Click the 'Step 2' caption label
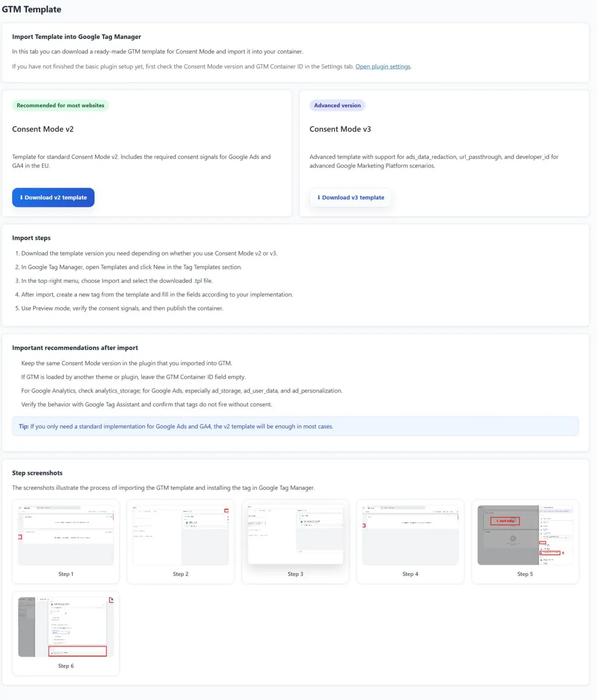This screenshot has width=597, height=700. 181,574
